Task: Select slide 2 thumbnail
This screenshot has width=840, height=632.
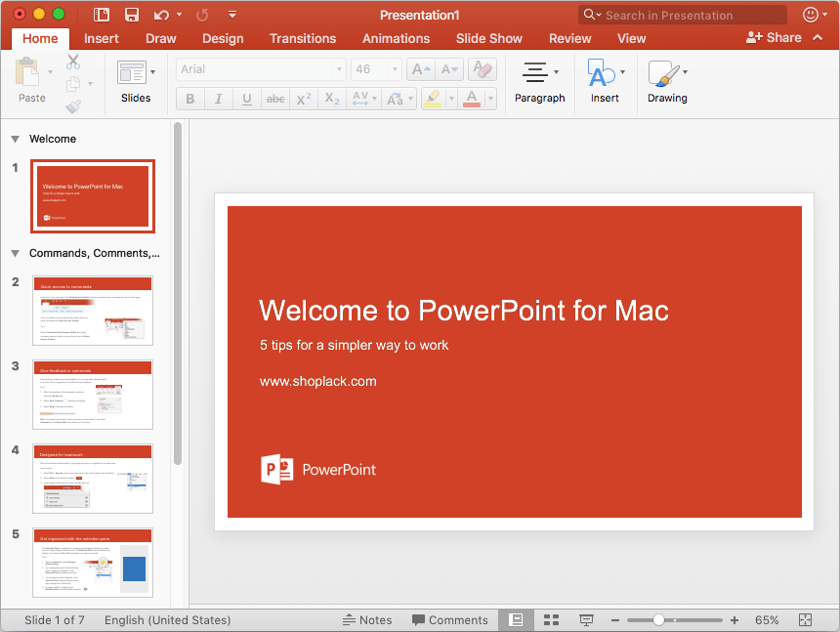Action: pyautogui.click(x=93, y=310)
